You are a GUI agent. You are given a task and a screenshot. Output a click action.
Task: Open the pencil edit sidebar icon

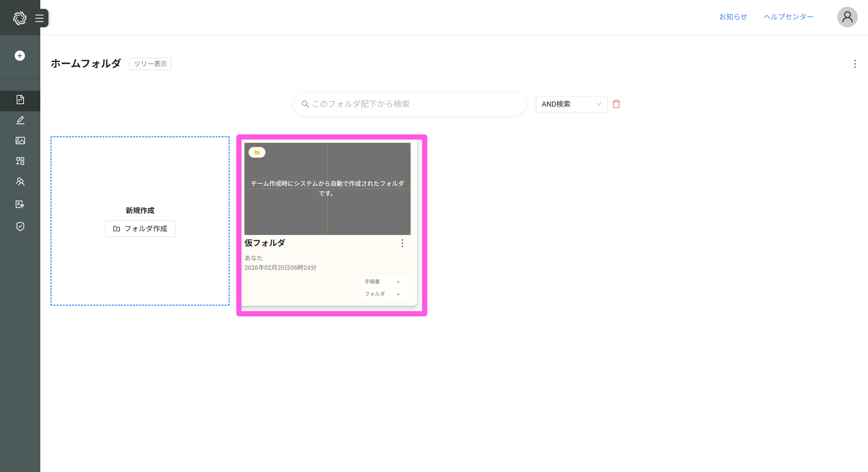(x=20, y=120)
